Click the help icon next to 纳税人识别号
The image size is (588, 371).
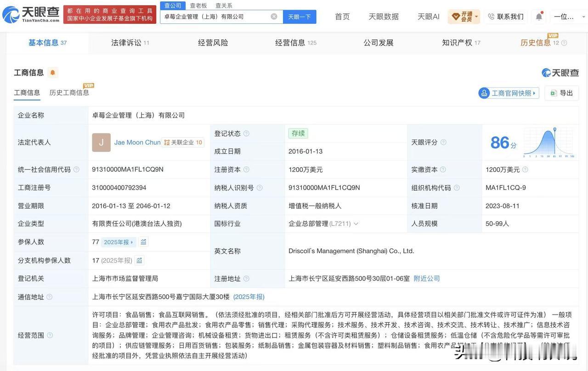[260, 188]
